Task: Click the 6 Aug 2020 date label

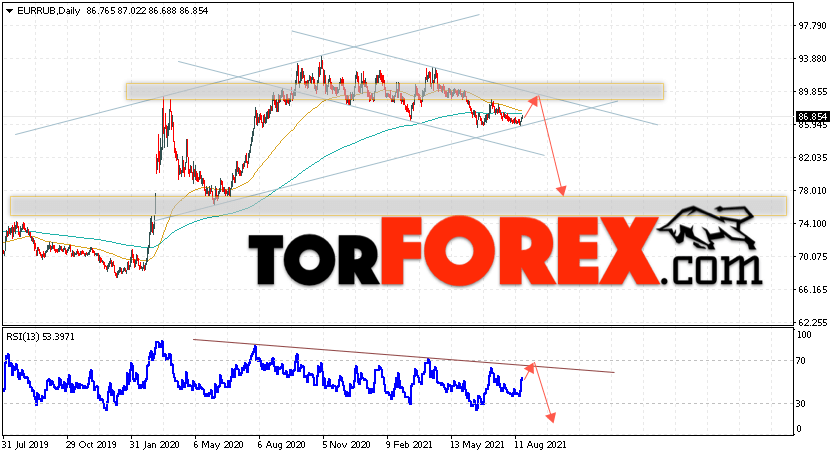Action: coord(282,444)
